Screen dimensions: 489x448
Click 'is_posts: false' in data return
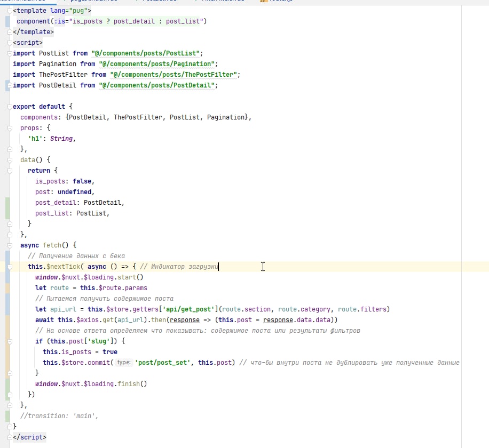63,181
